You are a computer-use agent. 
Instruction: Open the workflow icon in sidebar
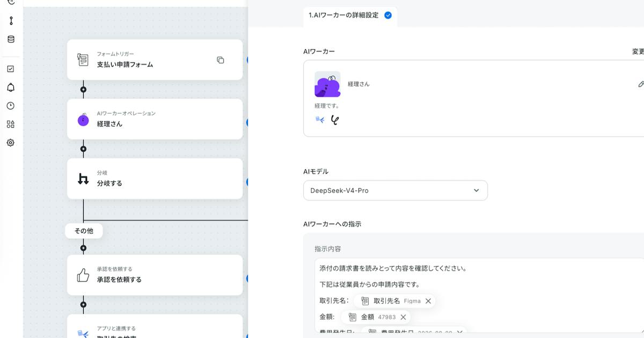(11, 21)
